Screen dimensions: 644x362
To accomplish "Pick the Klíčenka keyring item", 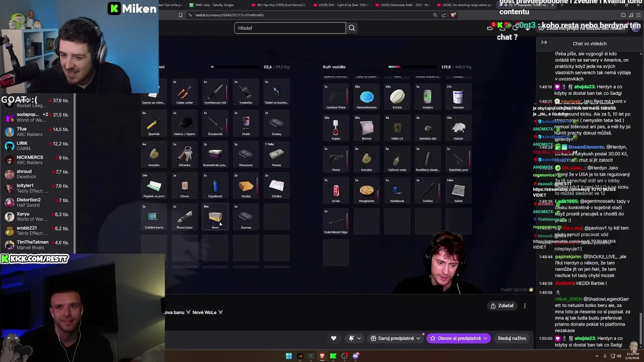I will pos(185,154).
